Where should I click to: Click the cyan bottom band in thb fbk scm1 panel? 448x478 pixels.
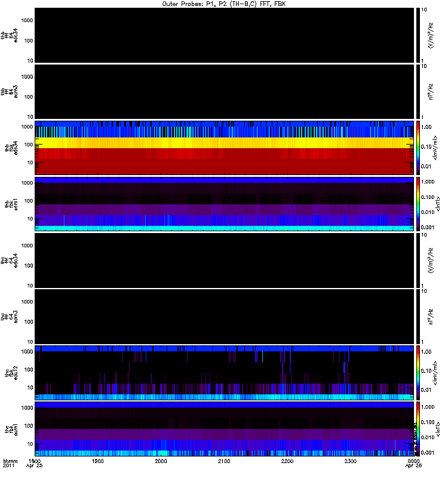224,228
